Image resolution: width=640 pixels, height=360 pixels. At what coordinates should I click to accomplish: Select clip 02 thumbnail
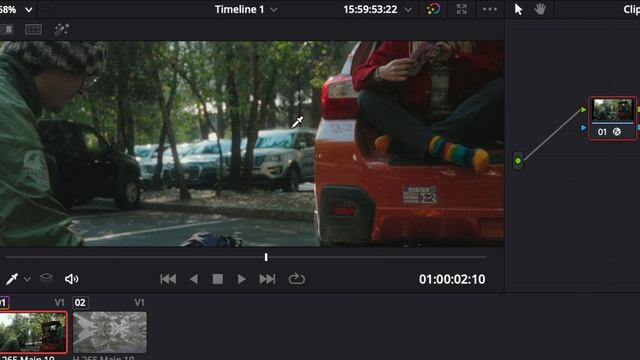(x=110, y=332)
